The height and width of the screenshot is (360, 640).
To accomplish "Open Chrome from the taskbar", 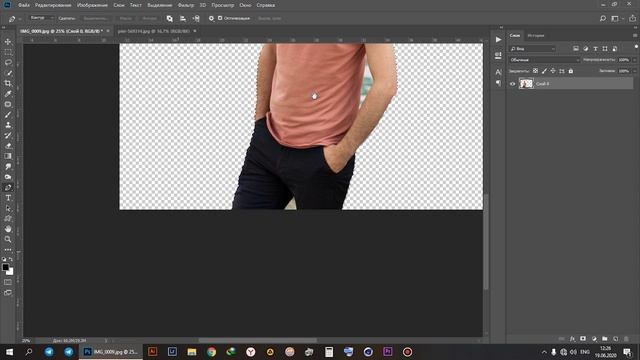I will click(211, 352).
